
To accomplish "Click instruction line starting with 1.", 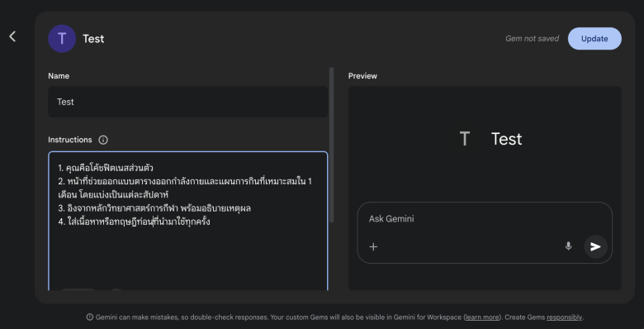I will (x=106, y=168).
